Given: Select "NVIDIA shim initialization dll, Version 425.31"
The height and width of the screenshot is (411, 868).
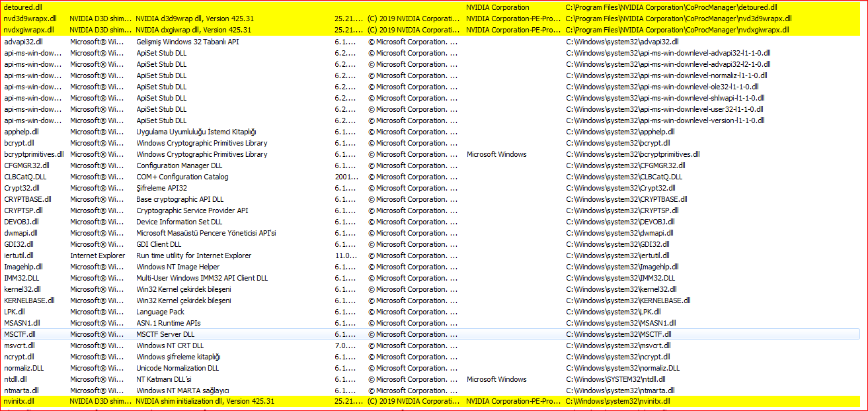Looking at the screenshot, I should pos(205,402).
